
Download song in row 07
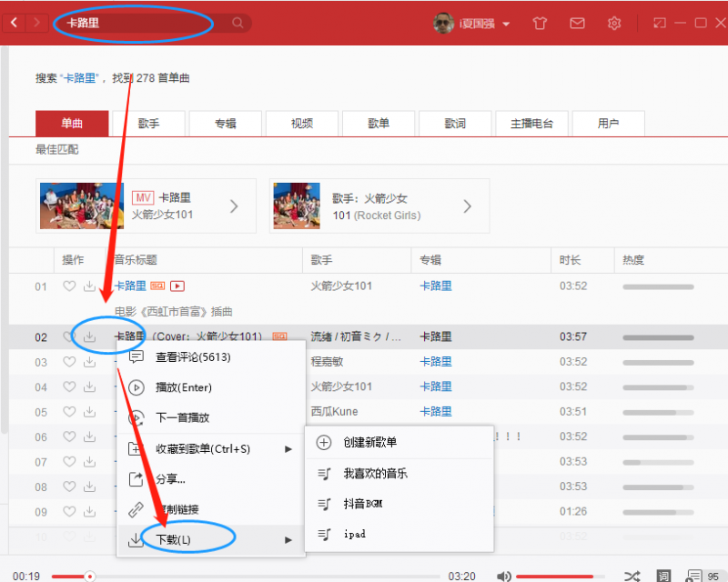tap(89, 462)
